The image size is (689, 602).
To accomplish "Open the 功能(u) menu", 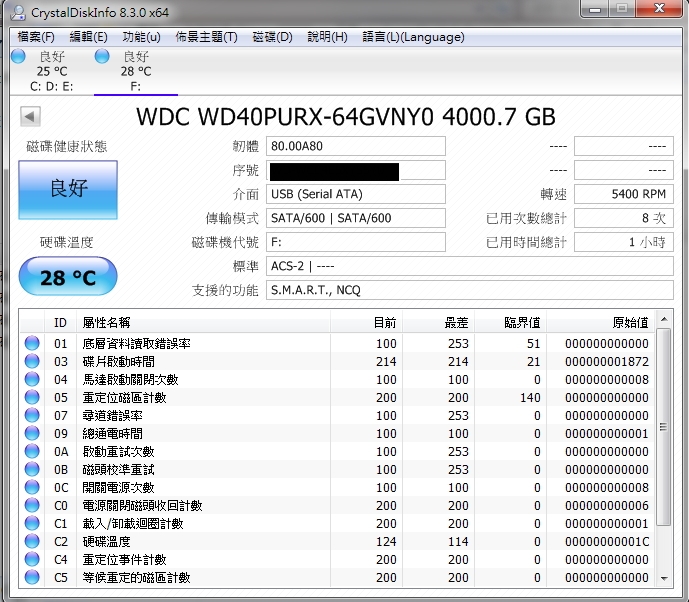I will (x=141, y=37).
